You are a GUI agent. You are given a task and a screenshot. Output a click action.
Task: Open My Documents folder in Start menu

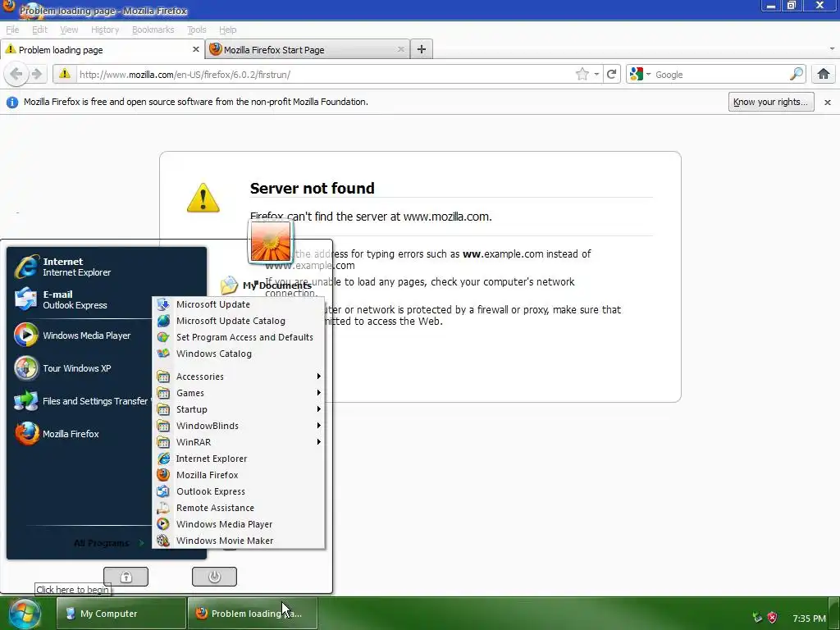[x=267, y=285]
